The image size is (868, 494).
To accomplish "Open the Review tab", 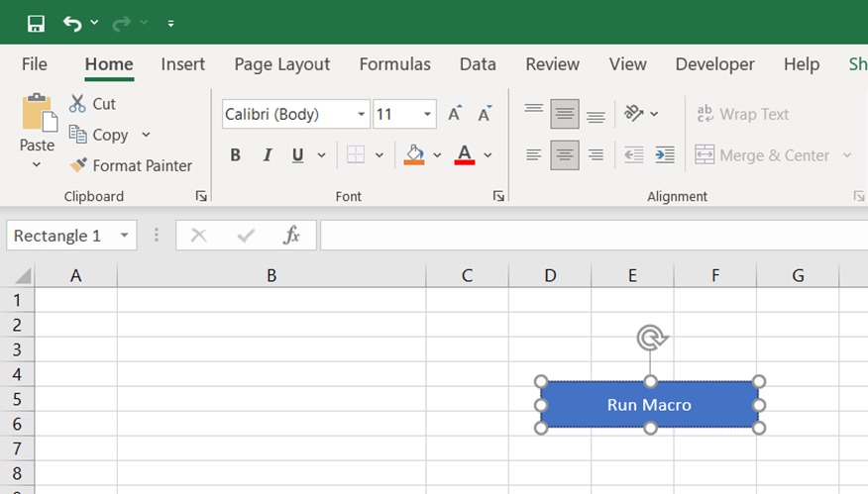I will pos(553,64).
